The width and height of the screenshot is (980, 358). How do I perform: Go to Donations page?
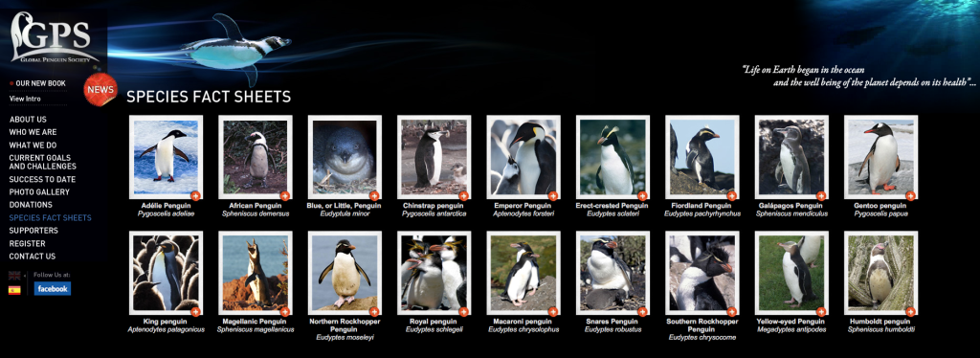tap(31, 205)
